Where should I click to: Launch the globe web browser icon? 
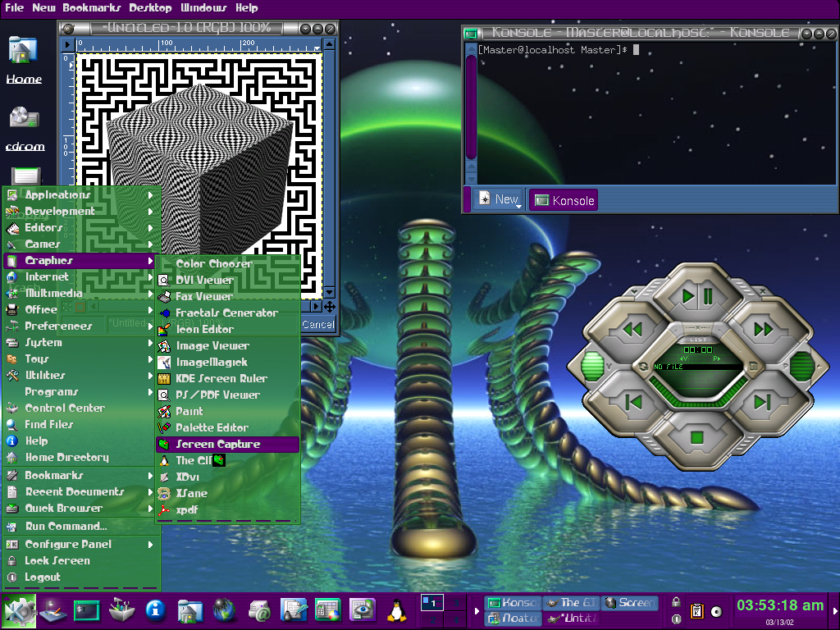coord(224,610)
